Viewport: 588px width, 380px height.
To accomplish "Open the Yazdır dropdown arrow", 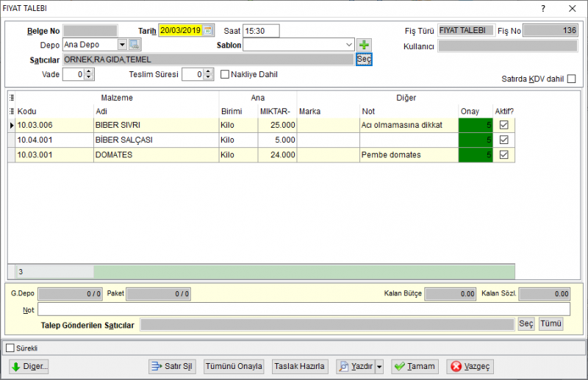I will [x=379, y=366].
